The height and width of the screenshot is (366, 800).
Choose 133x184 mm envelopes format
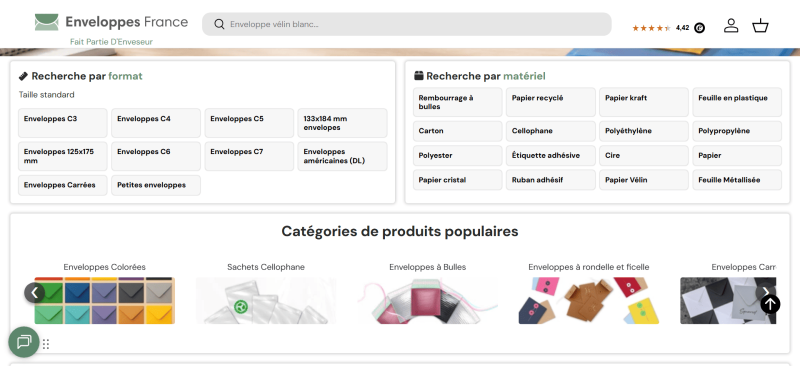[342, 123]
